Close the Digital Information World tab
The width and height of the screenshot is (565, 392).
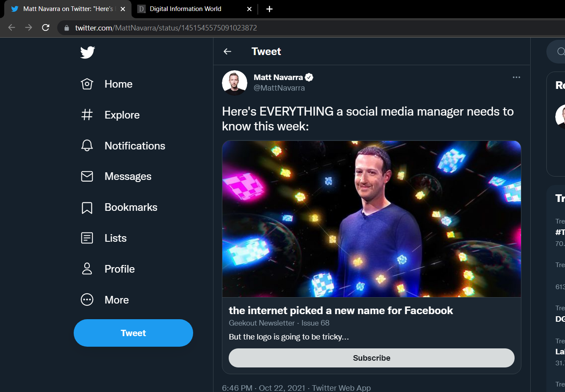249,9
